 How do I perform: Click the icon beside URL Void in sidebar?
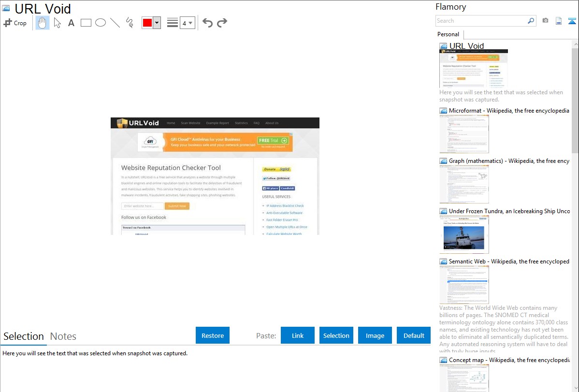[443, 46]
